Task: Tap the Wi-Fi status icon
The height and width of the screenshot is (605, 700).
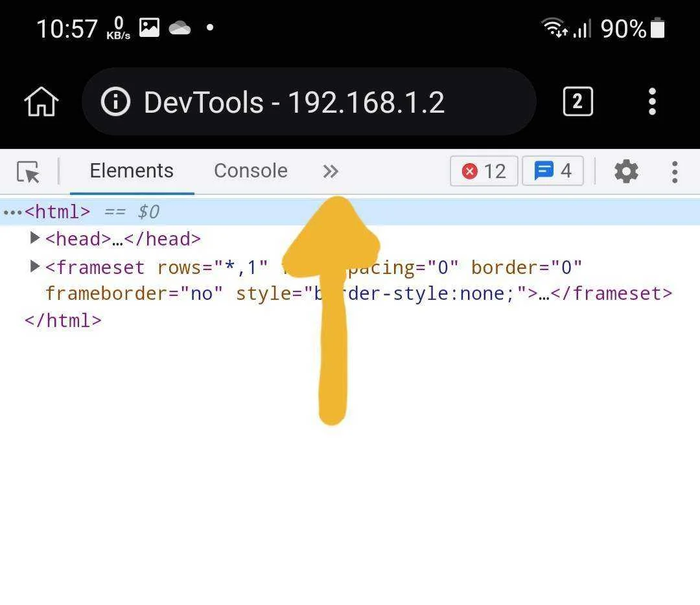Action: click(554, 28)
